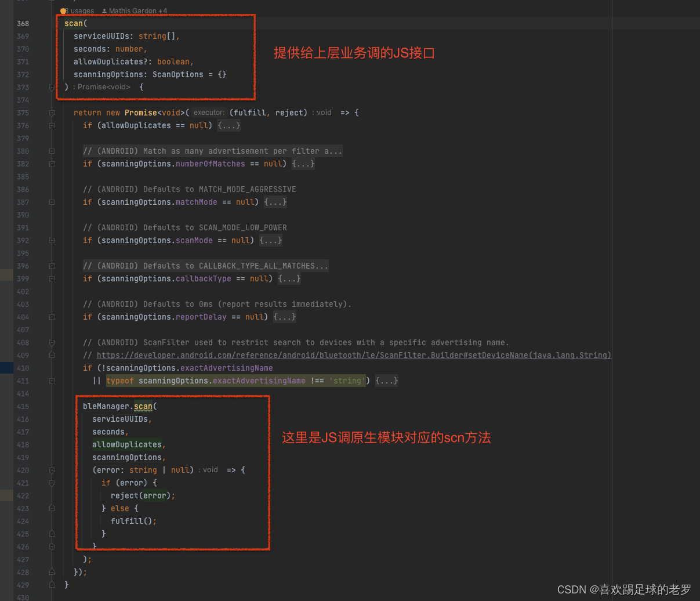Viewport: 700px width, 601px height.
Task: Click the 'MATCH_MODE_AGGRESSIVE' comment on line 386
Action: click(248, 190)
